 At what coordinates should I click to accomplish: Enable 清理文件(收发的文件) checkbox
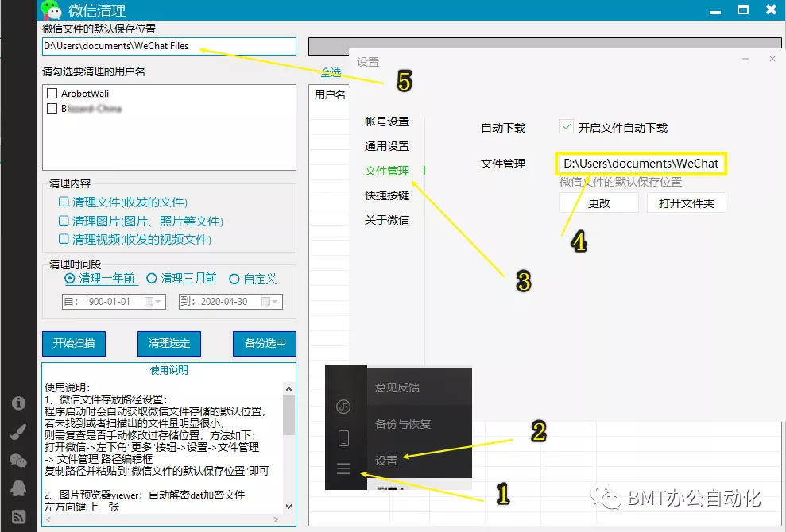click(64, 202)
